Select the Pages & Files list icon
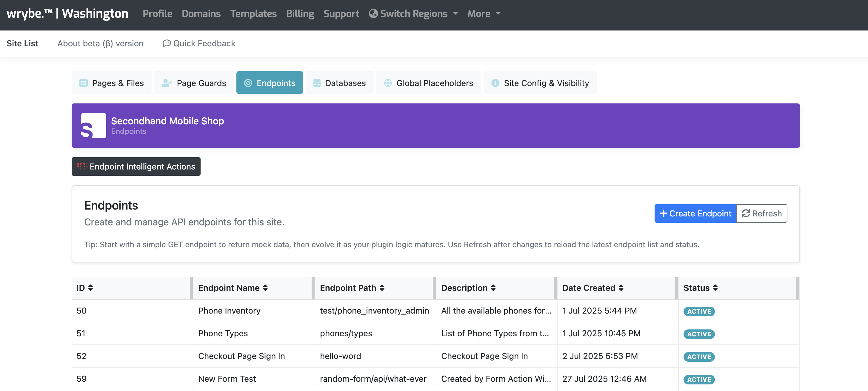Image resolution: width=868 pixels, height=391 pixels. [x=84, y=83]
